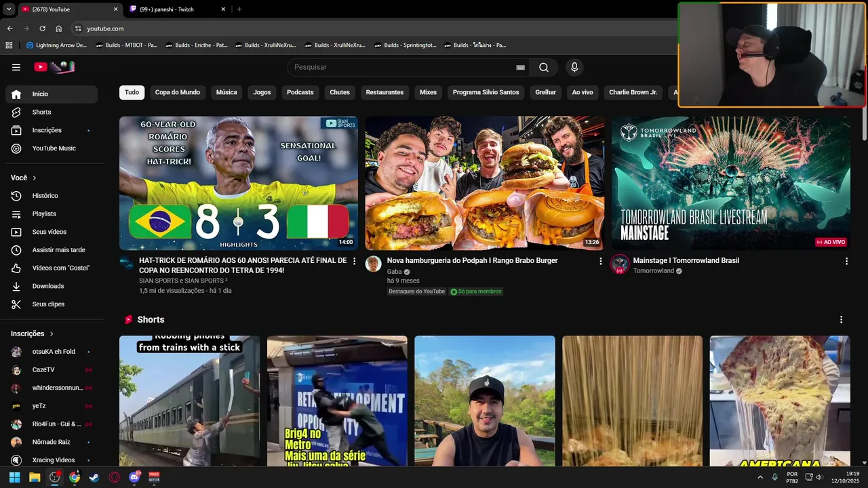Open the bookmarks bar apps grid icon
The image size is (868, 488).
click(9, 45)
